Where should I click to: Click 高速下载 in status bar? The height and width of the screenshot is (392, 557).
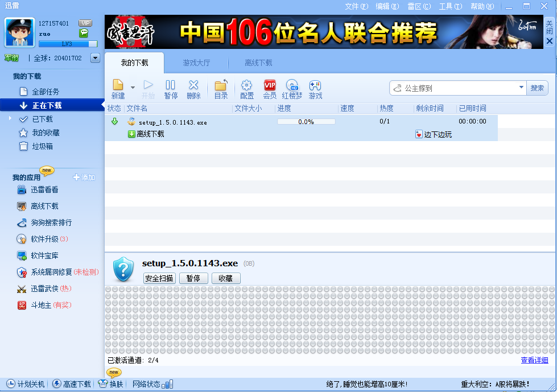click(72, 384)
